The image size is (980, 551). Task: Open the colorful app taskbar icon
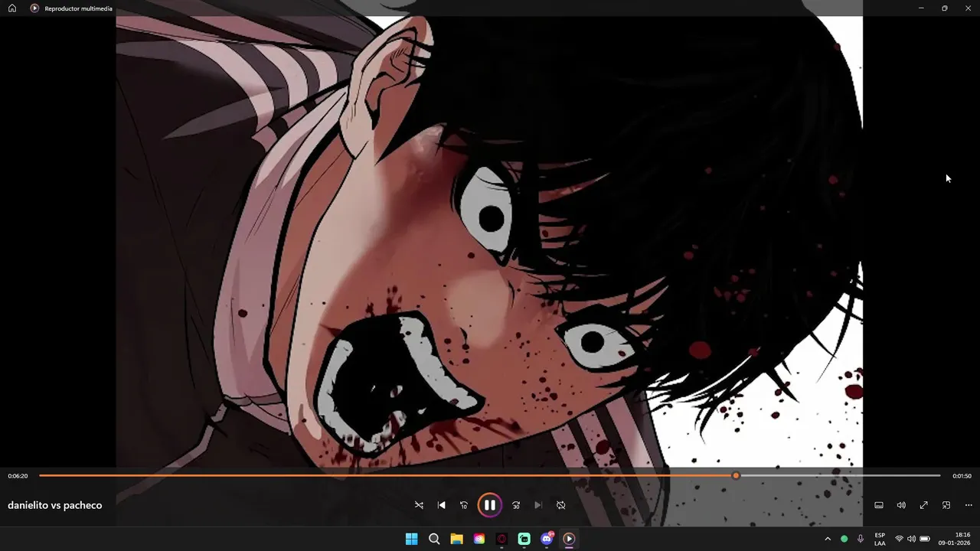tap(479, 539)
